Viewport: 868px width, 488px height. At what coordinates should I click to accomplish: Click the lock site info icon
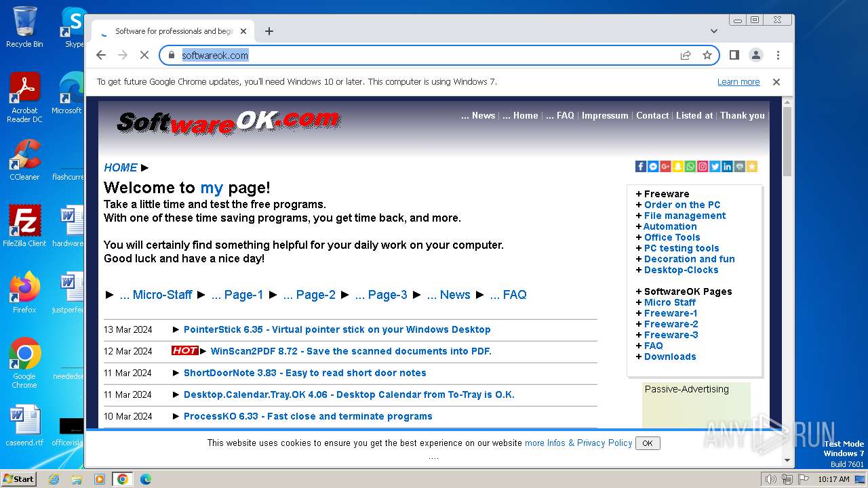172,55
